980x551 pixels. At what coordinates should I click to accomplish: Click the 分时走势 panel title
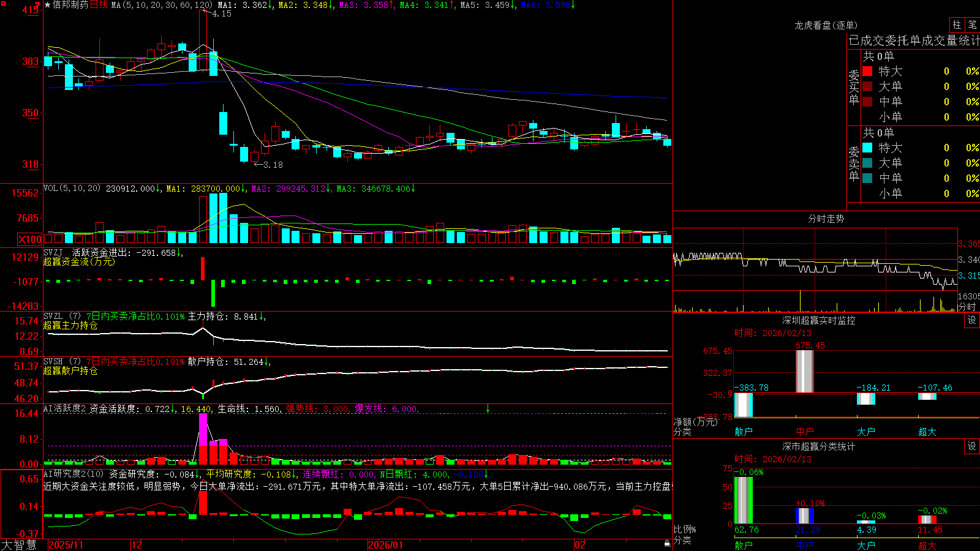(x=826, y=219)
